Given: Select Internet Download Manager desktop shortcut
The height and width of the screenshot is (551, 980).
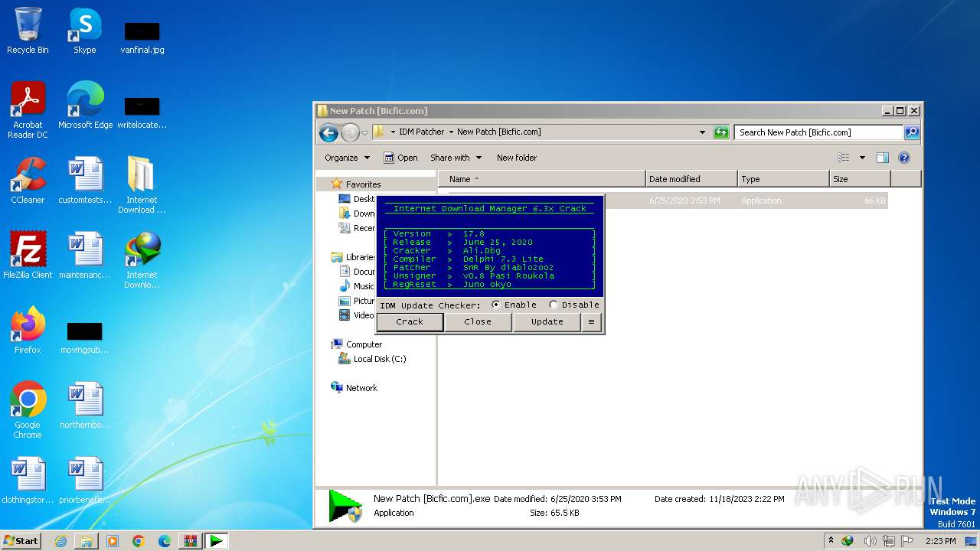Looking at the screenshot, I should click(142, 261).
